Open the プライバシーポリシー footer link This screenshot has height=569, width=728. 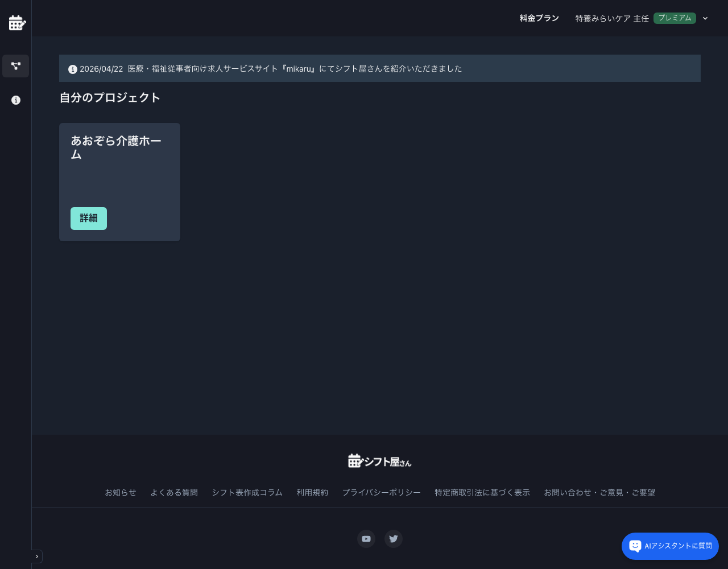[381, 493]
